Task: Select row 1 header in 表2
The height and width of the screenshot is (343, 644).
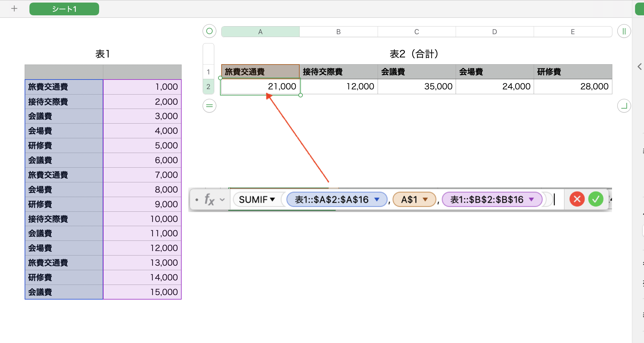Action: point(208,72)
